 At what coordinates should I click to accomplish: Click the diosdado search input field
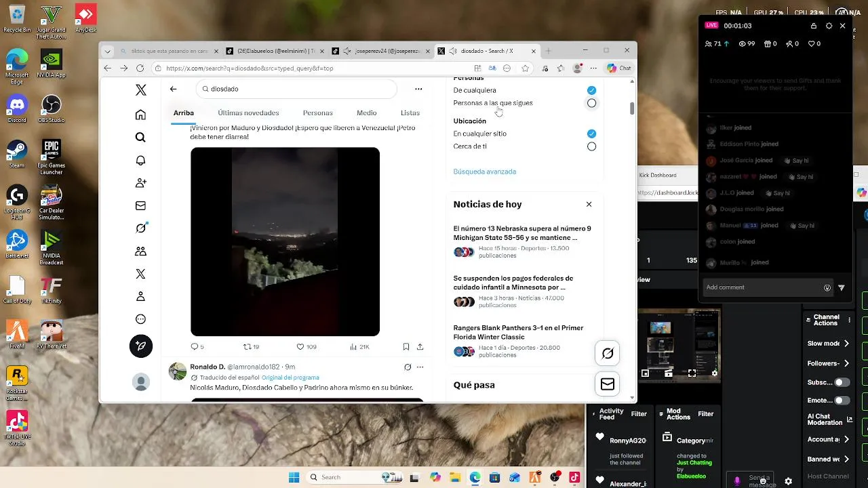pyautogui.click(x=296, y=89)
